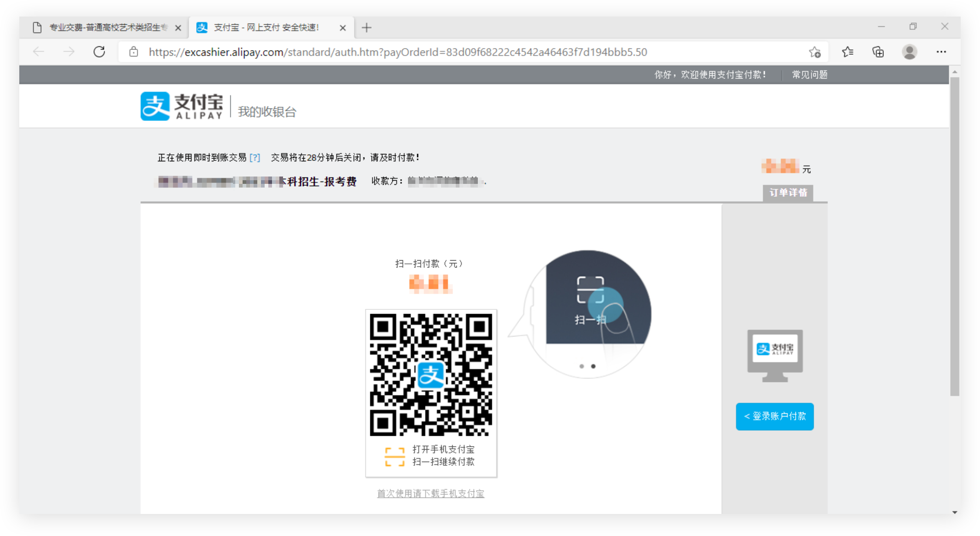Click the address bar URL
Screen dimensions: 980x536
398,52
